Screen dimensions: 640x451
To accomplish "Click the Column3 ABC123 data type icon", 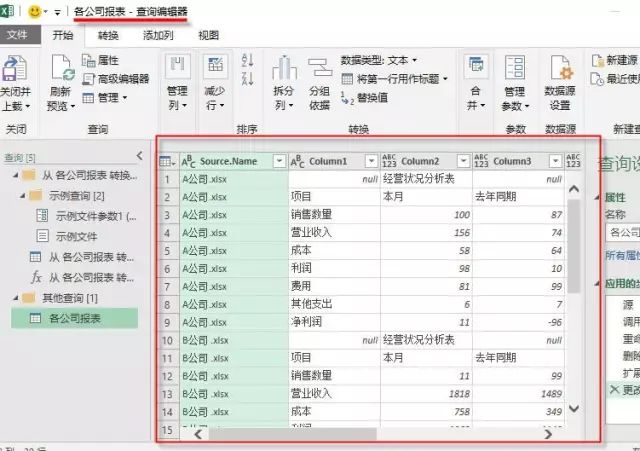I will (481, 161).
